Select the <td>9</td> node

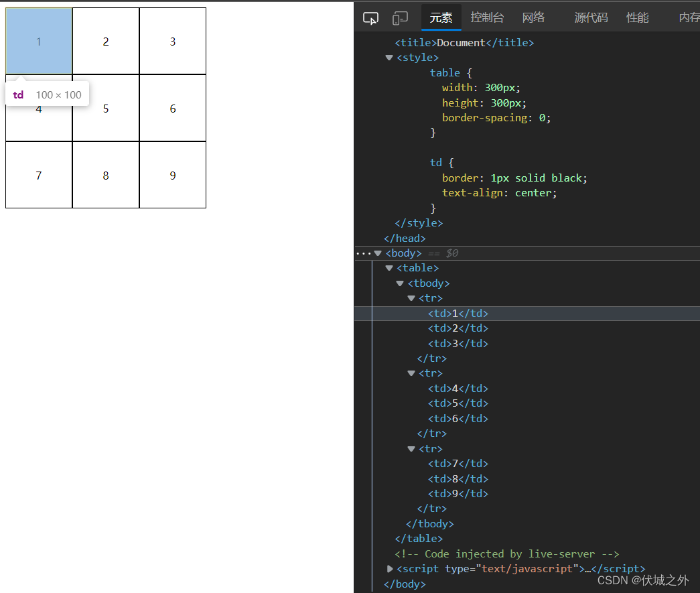[458, 493]
